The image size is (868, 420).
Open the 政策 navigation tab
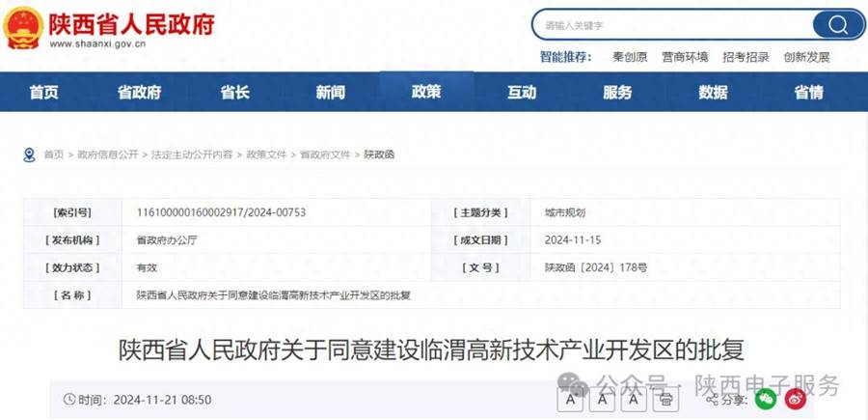click(x=426, y=92)
